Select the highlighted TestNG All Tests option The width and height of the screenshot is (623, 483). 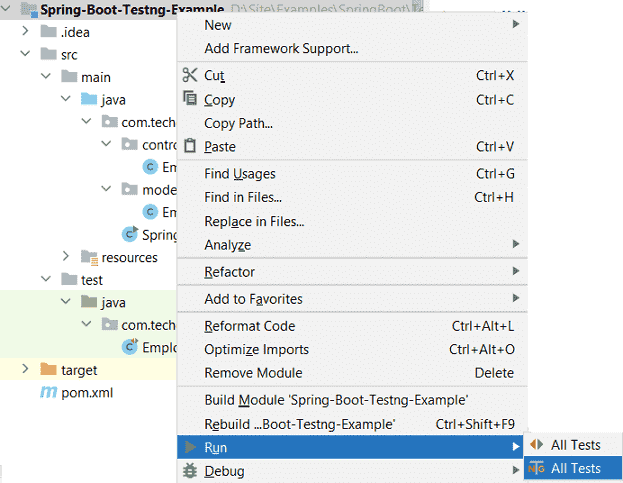(573, 468)
